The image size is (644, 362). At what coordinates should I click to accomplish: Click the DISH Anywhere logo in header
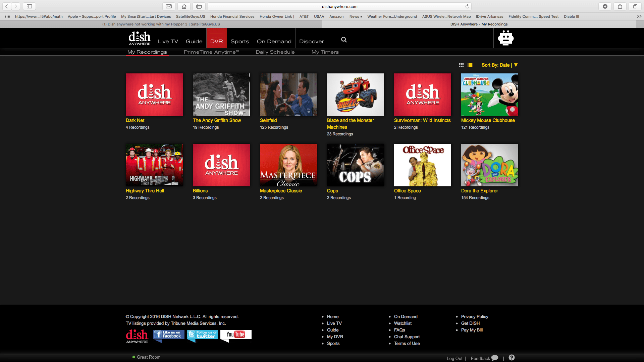140,38
